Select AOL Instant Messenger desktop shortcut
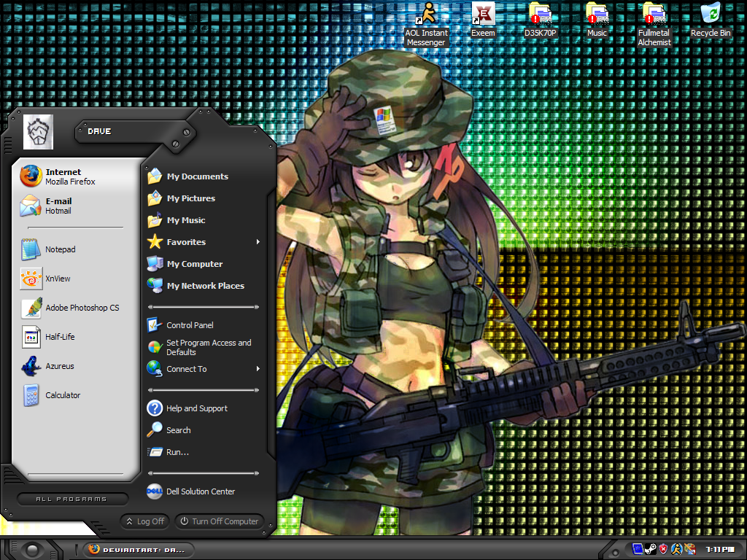 pos(426,24)
